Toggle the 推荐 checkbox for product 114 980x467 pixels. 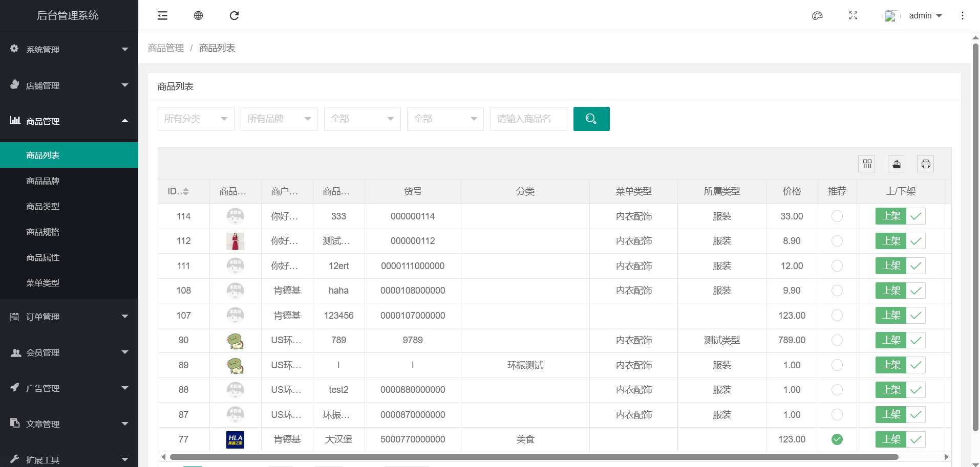point(837,216)
